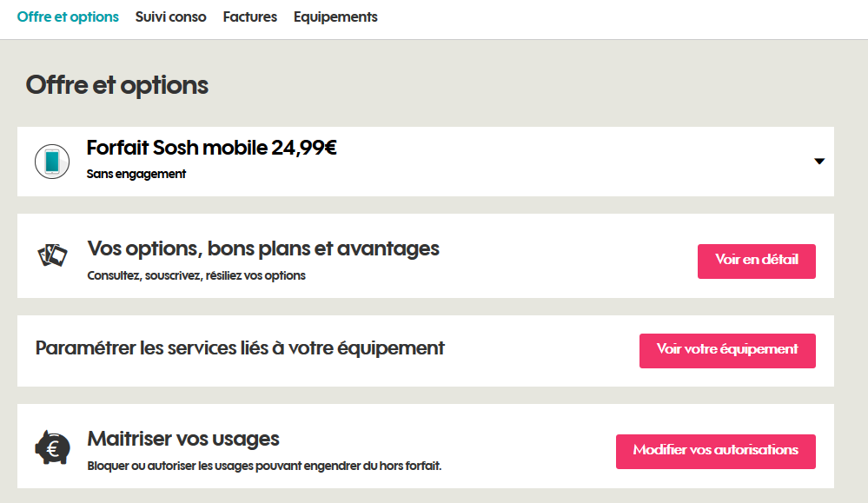This screenshot has width=868, height=503.
Task: Click the euro savings icon near Maitriser vos usages
Action: (x=52, y=447)
